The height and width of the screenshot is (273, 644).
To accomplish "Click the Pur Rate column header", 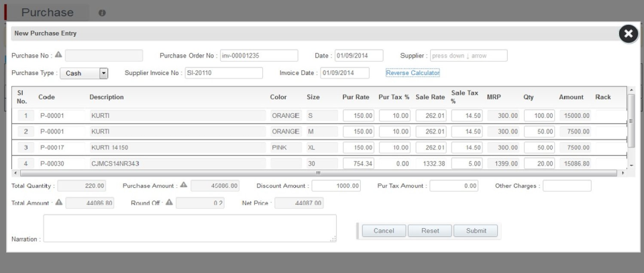I will tap(356, 97).
